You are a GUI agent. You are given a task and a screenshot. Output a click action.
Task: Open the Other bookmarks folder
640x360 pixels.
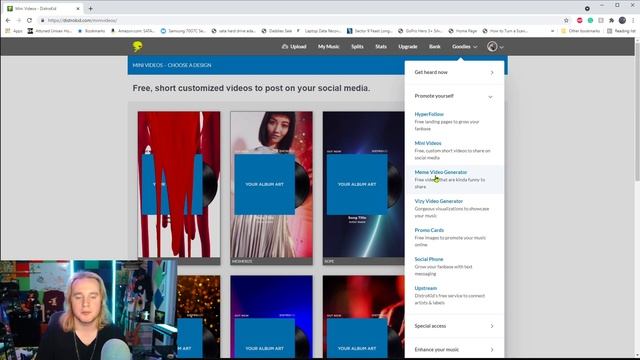pyautogui.click(x=580, y=31)
